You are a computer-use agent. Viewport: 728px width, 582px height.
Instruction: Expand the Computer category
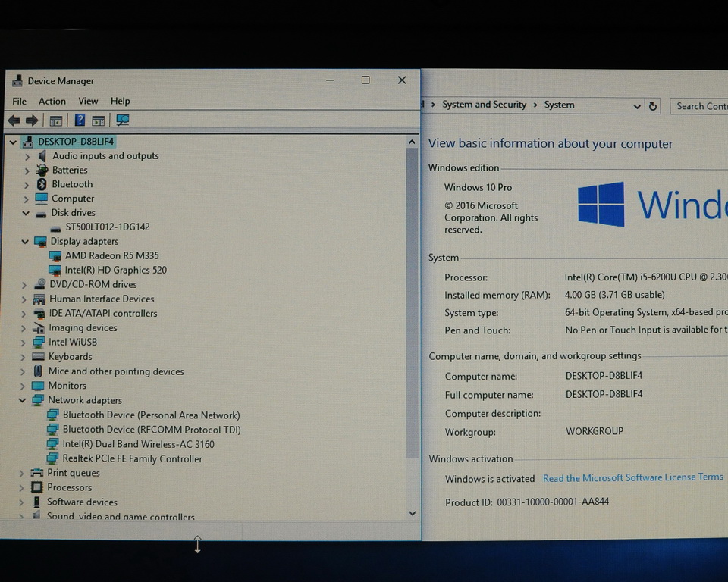tap(26, 199)
